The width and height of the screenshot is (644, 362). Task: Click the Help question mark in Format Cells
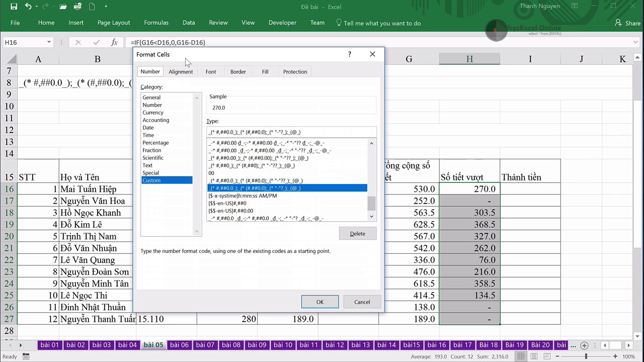(x=349, y=54)
